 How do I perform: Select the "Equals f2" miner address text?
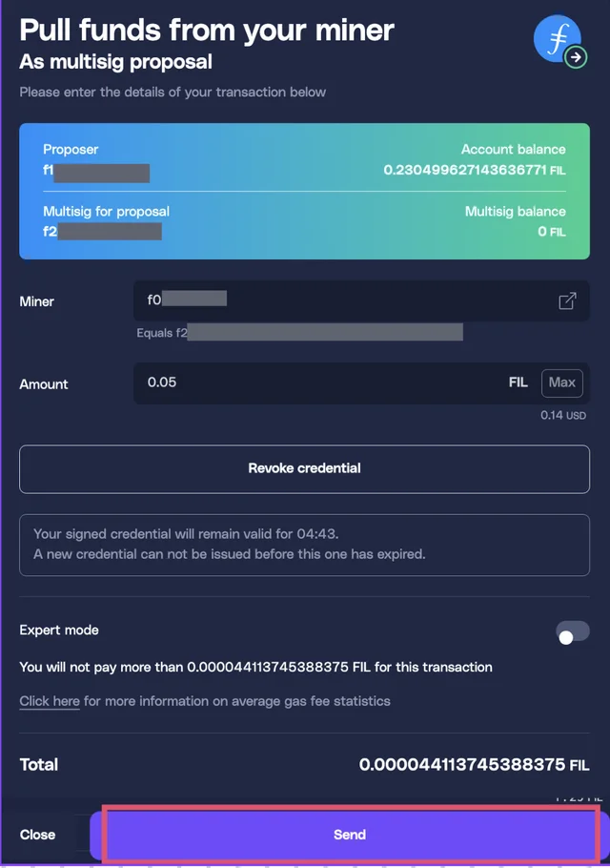[x=299, y=333]
